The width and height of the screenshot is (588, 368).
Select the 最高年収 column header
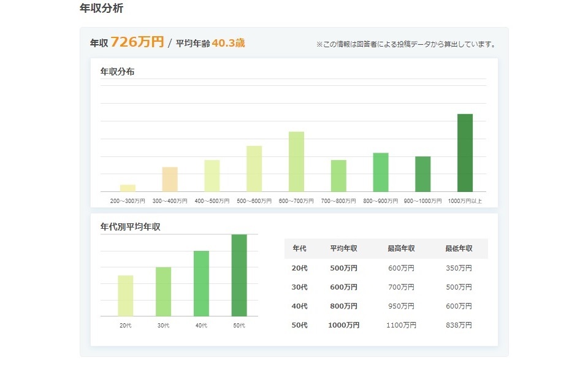(402, 248)
